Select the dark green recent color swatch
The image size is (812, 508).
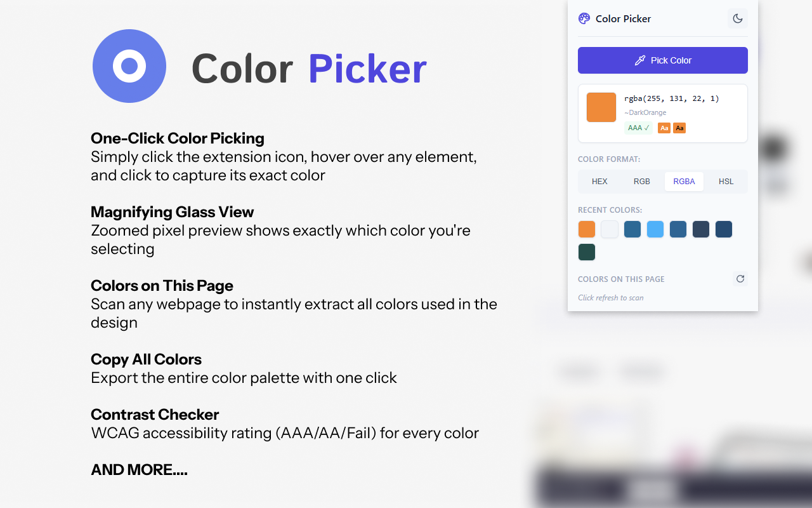(x=586, y=252)
